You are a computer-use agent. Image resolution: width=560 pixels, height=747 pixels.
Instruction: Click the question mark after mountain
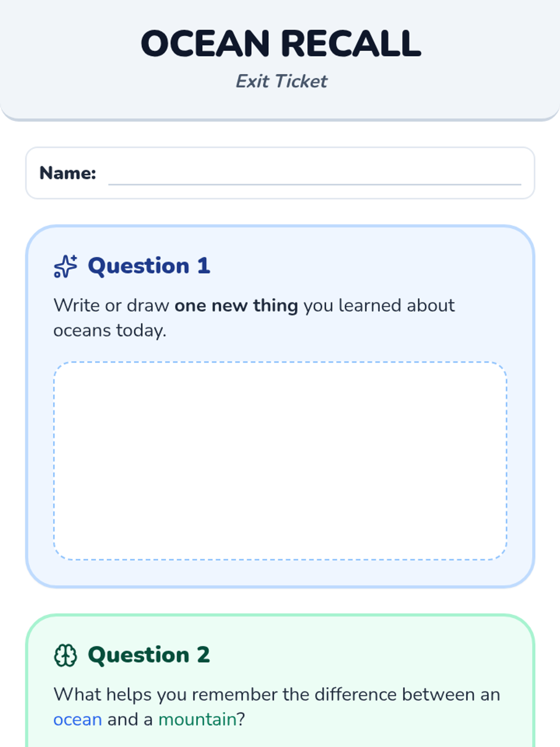coord(241,719)
